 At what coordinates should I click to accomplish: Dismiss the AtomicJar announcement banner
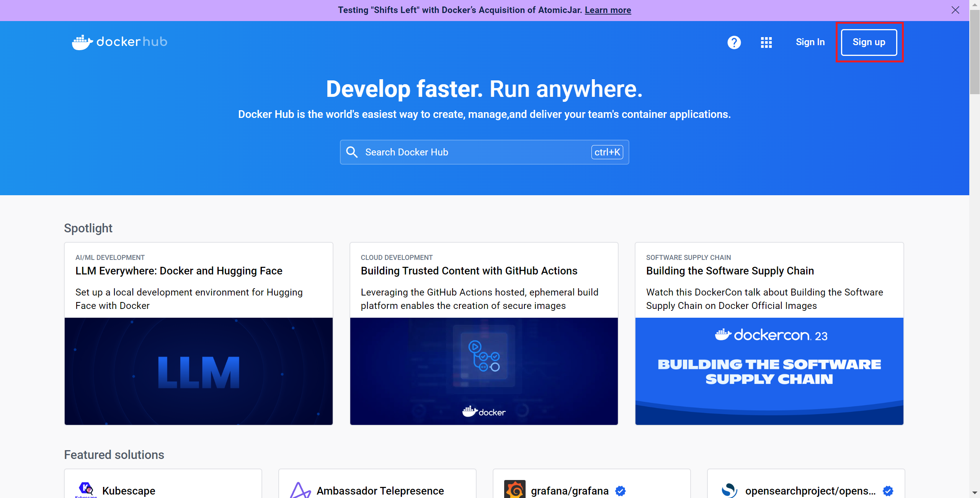955,10
